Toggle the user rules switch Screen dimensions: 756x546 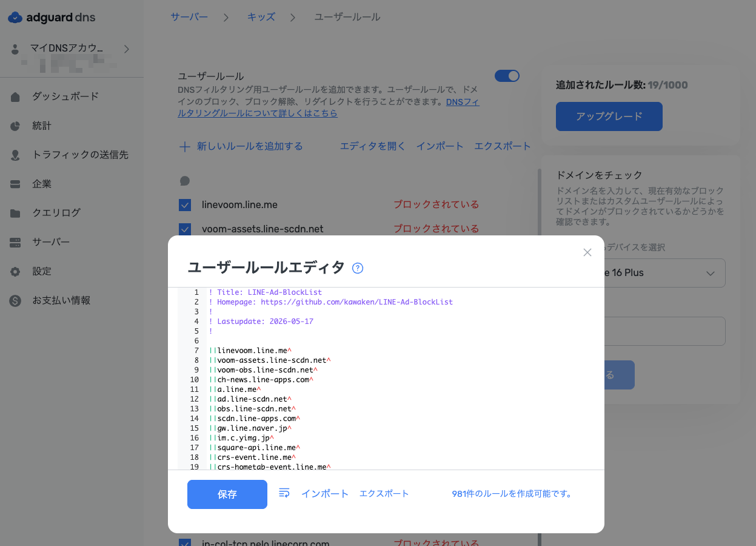507,76
